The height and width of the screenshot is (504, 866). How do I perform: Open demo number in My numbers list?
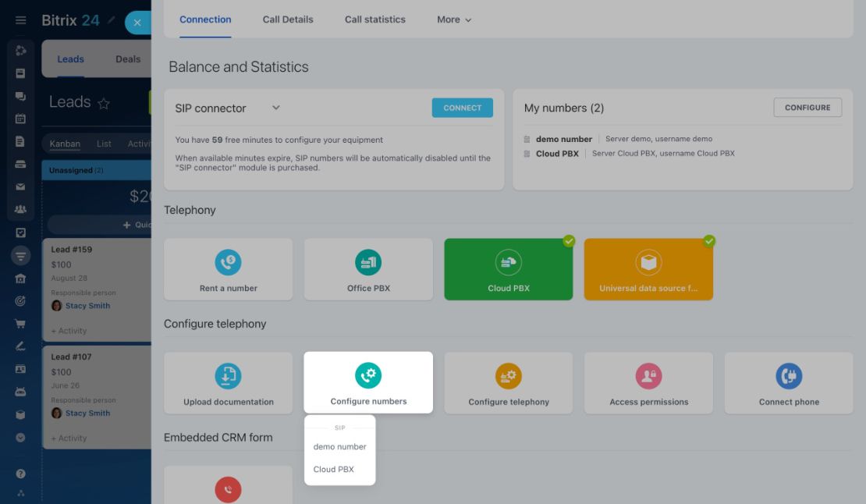click(564, 139)
